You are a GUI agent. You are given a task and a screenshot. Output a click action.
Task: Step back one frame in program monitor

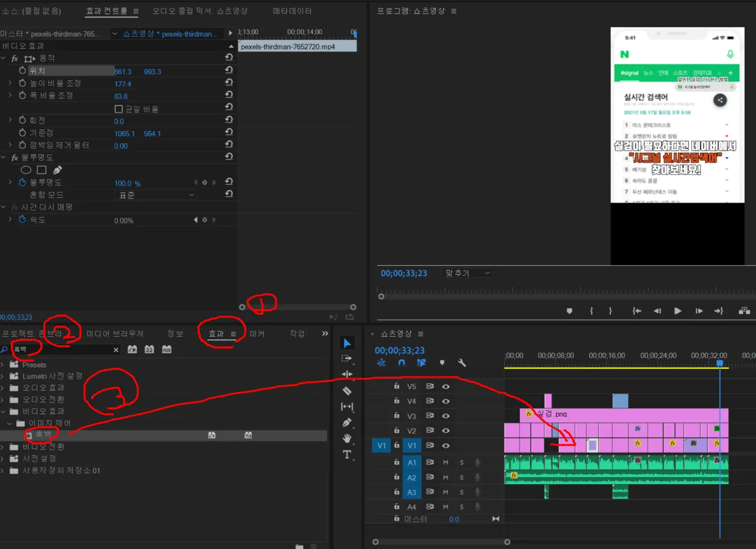(657, 311)
